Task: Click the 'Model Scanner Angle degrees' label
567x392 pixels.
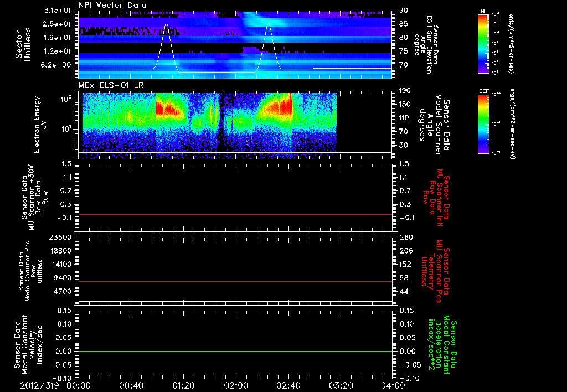Action: [x=434, y=125]
